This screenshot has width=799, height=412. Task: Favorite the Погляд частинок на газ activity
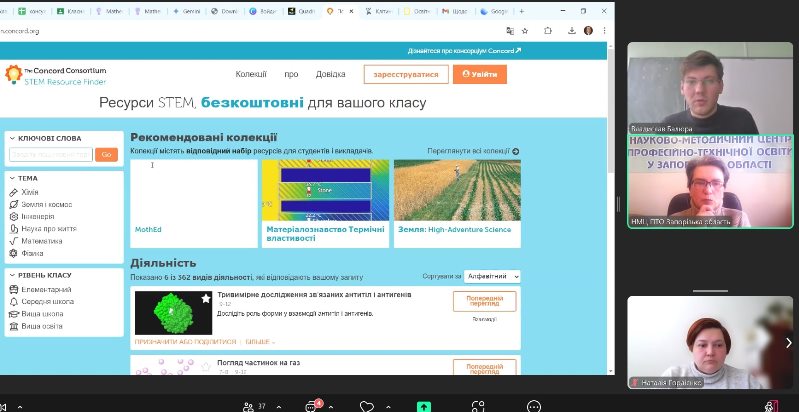click(x=205, y=366)
